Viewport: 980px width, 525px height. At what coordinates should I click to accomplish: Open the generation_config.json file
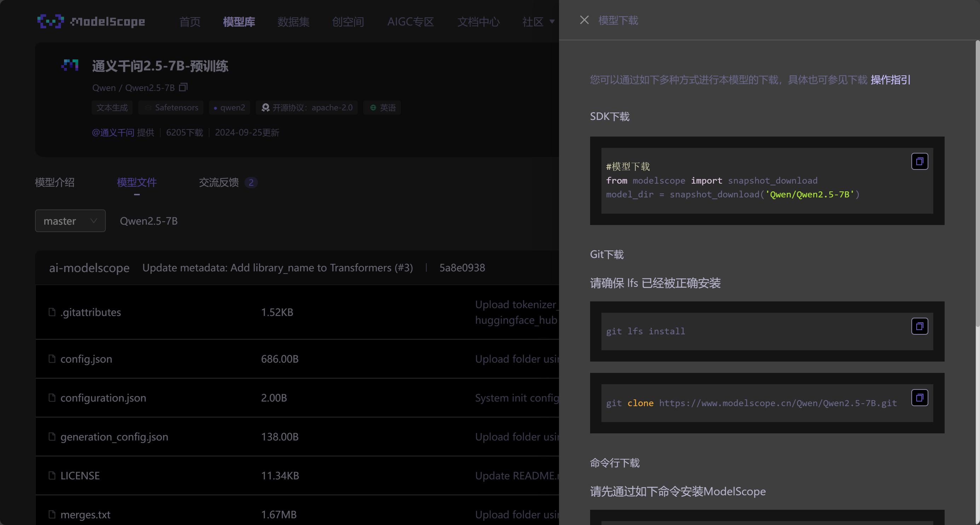114,437
